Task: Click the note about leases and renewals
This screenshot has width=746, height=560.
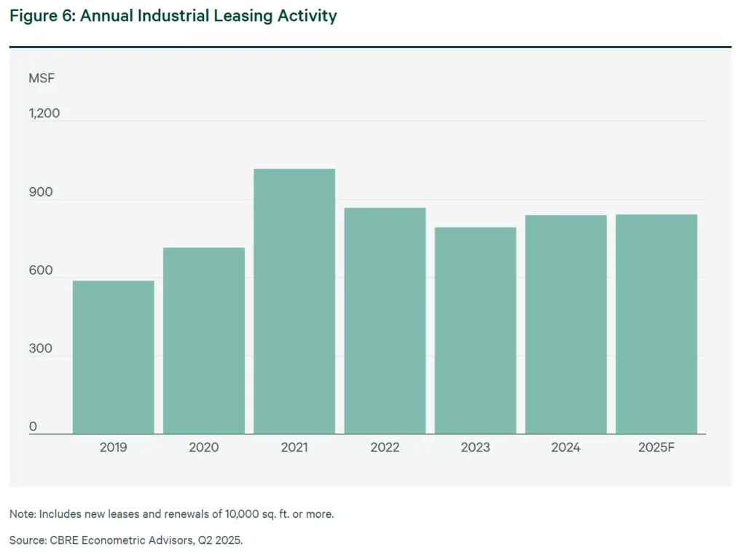Action: tap(172, 513)
